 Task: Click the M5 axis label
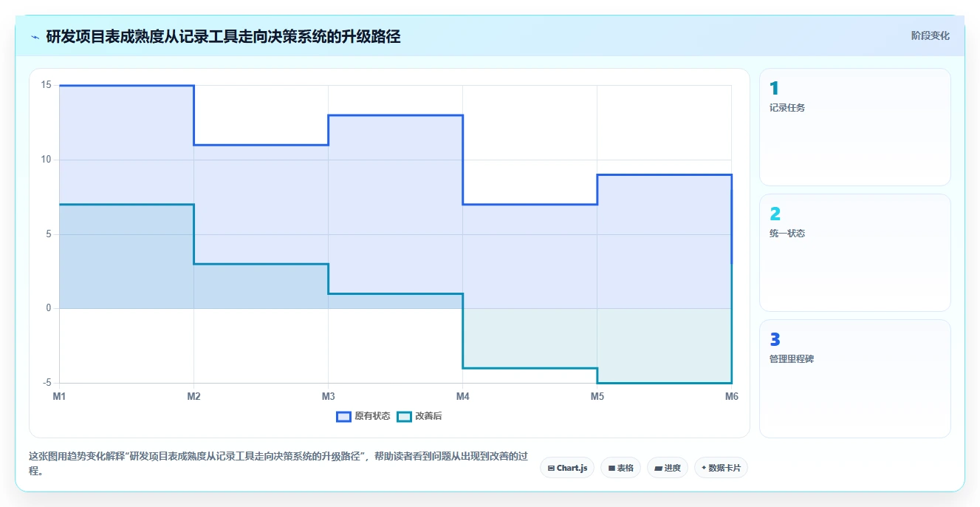pos(597,397)
